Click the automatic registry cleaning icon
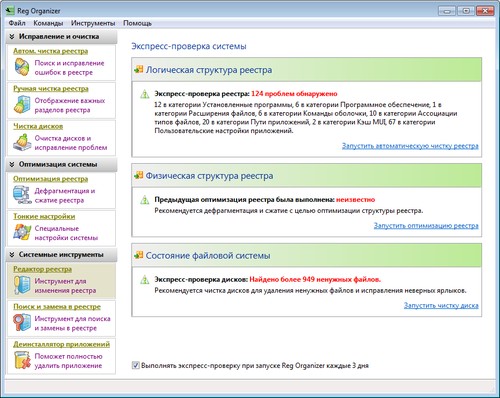 [22, 67]
